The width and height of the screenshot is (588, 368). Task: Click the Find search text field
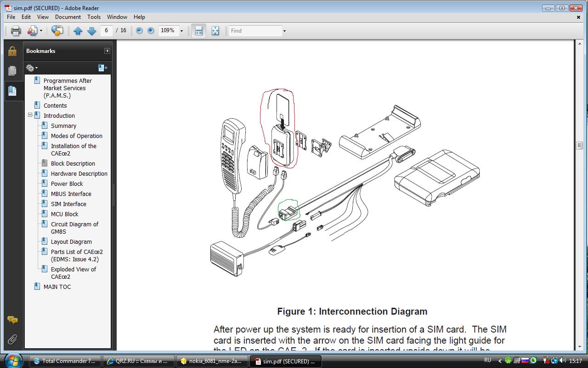pyautogui.click(x=255, y=31)
